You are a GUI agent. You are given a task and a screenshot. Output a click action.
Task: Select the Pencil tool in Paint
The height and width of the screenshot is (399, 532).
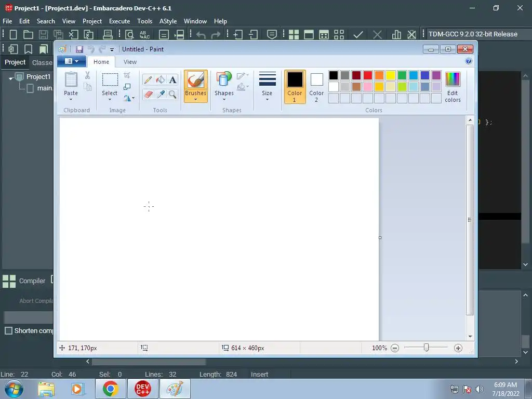pyautogui.click(x=148, y=79)
